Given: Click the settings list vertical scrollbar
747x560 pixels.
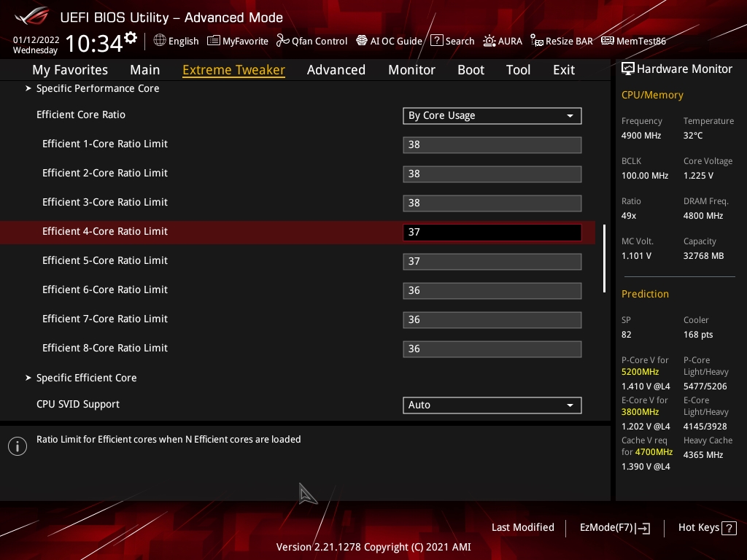Looking at the screenshot, I should [604, 258].
